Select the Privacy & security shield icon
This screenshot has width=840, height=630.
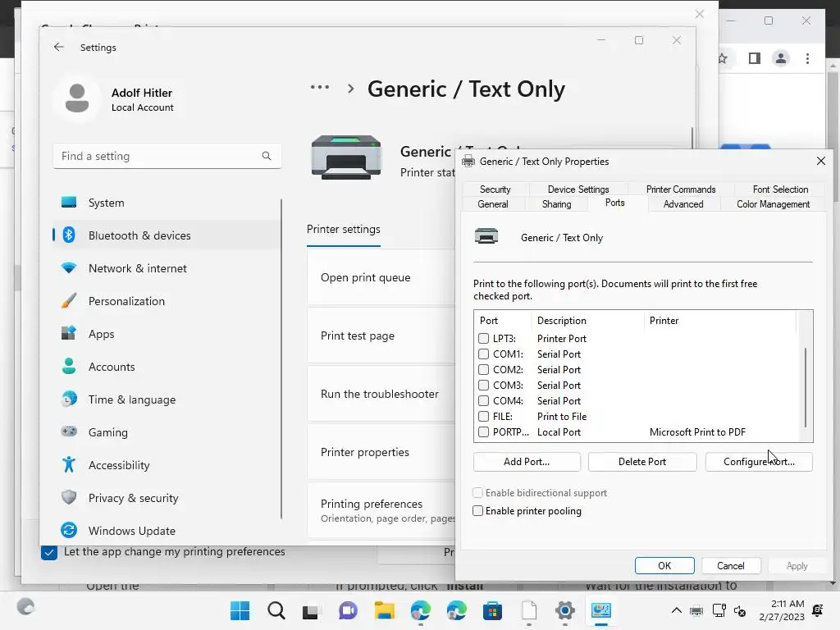69,497
